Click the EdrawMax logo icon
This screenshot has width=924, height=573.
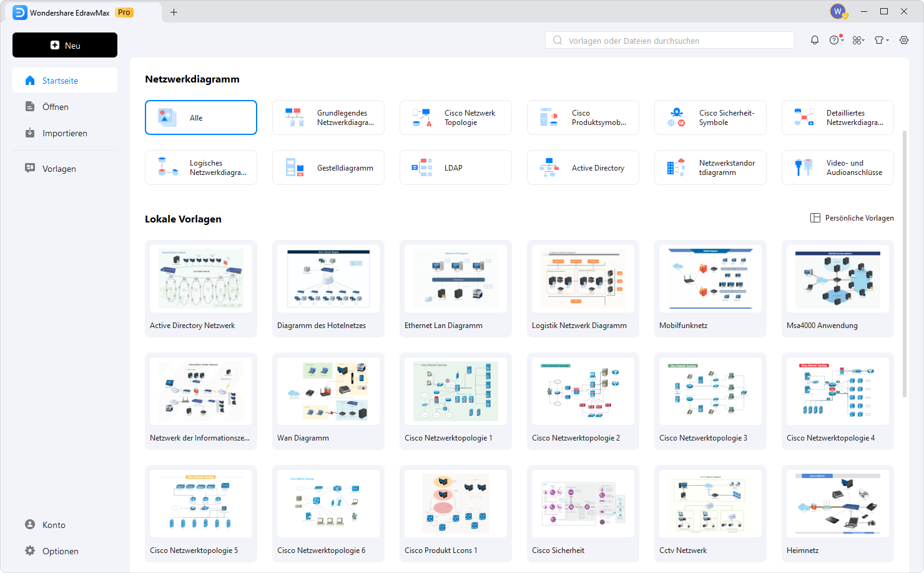click(x=20, y=12)
